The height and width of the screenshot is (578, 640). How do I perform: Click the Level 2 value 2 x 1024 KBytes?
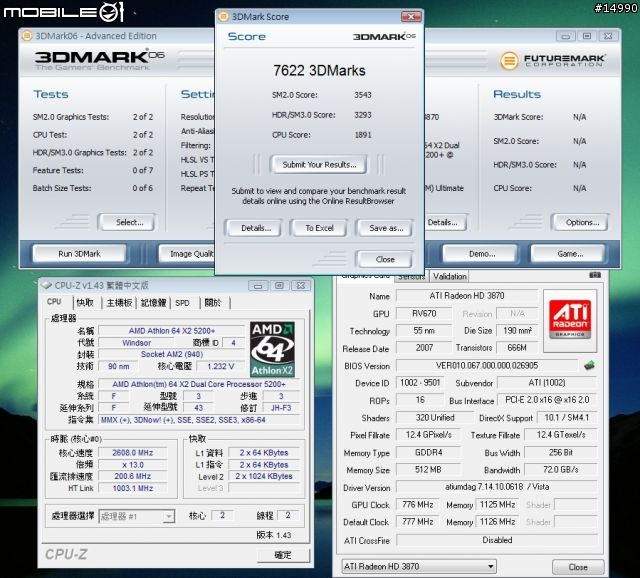(x=264, y=476)
